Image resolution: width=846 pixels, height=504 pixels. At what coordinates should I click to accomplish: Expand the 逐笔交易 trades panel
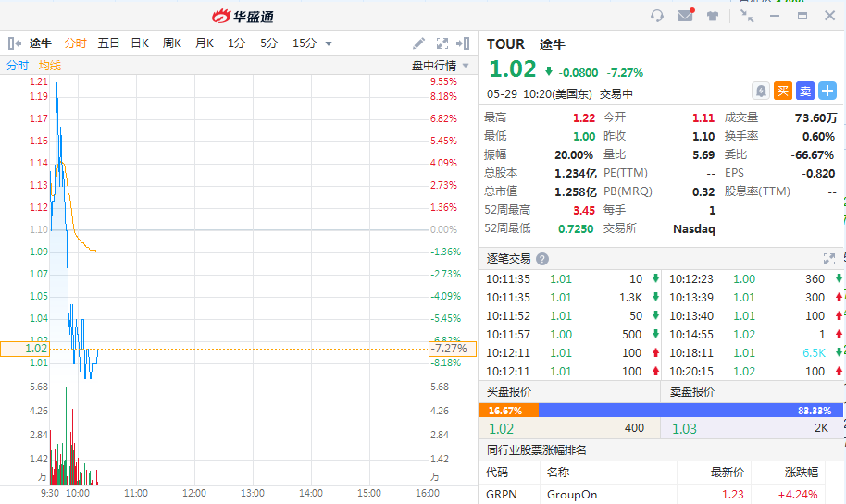click(829, 260)
